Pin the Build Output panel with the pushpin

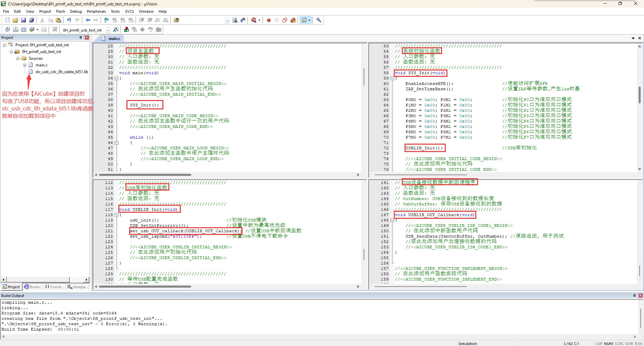[634, 296]
